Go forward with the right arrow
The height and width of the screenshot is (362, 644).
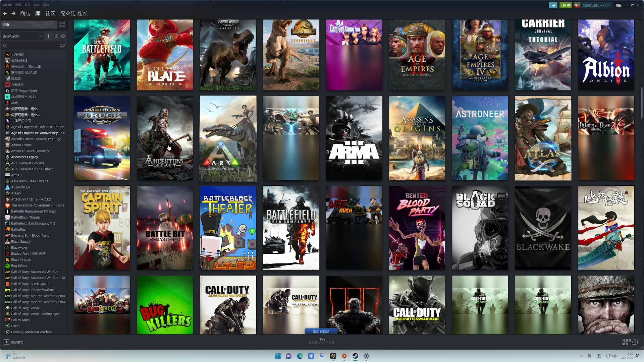[x=13, y=13]
